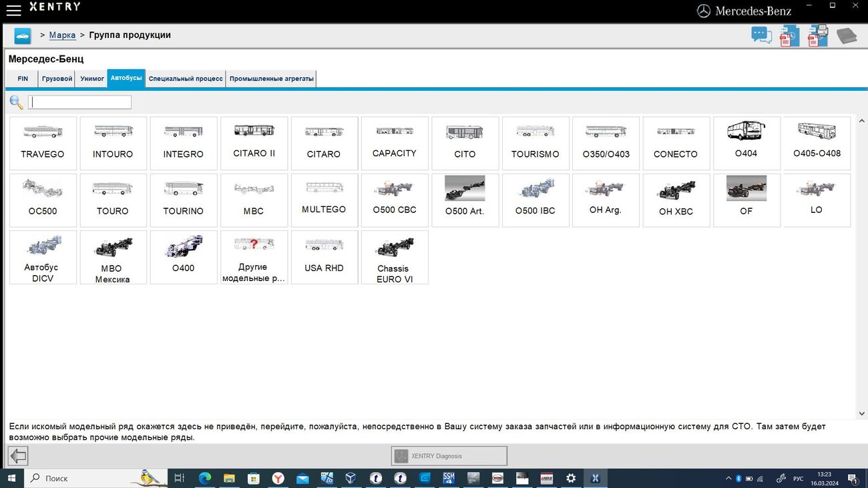Pick the MULTEGO bus tile

coord(324,200)
